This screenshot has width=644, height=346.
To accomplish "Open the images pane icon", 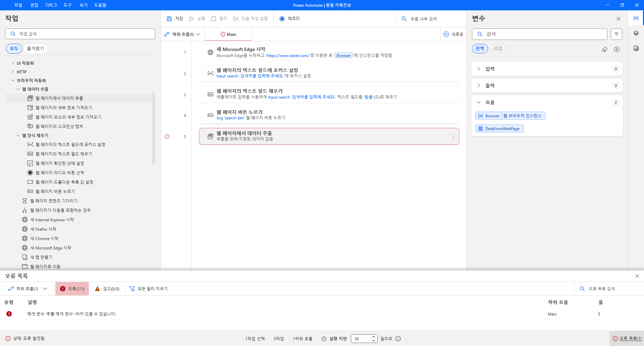I will click(636, 48).
